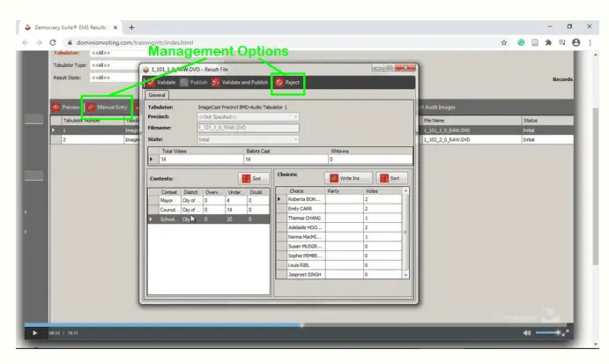Image resolution: width=609 pixels, height=364 pixels.
Task: Switch to the General tab
Action: click(157, 94)
